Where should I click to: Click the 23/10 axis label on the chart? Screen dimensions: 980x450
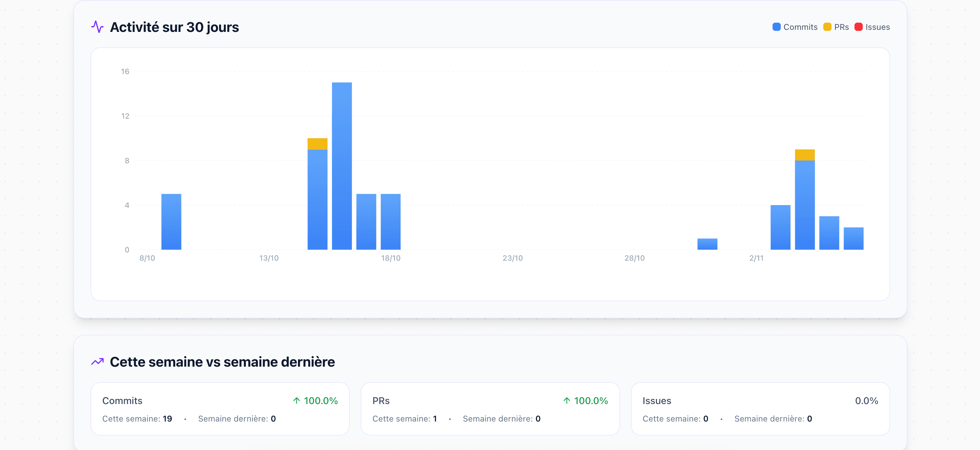pyautogui.click(x=512, y=258)
